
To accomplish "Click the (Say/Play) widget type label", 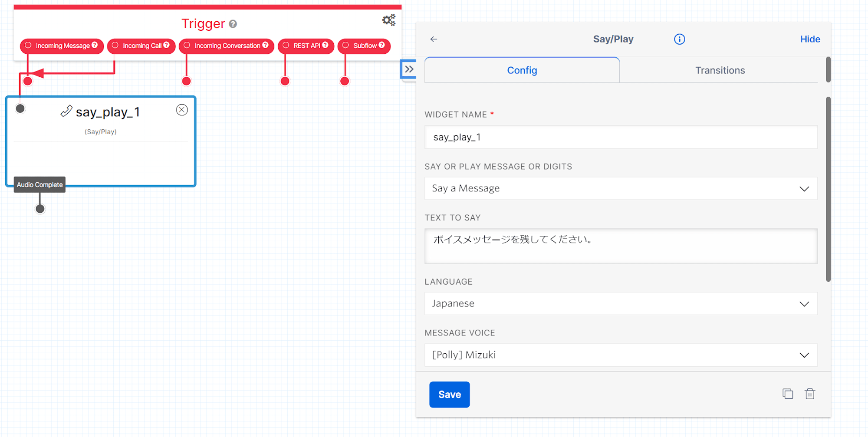I will [100, 131].
